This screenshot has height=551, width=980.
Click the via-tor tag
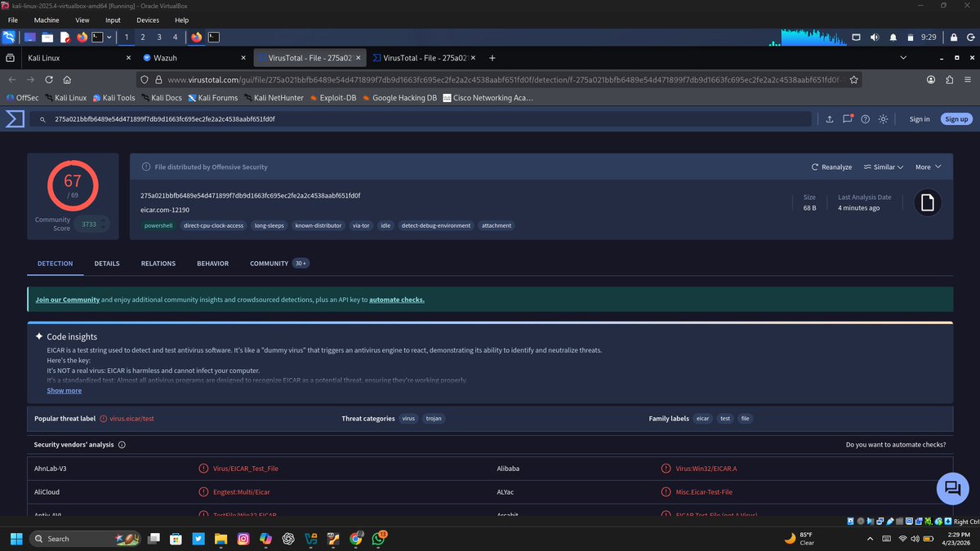pos(361,225)
